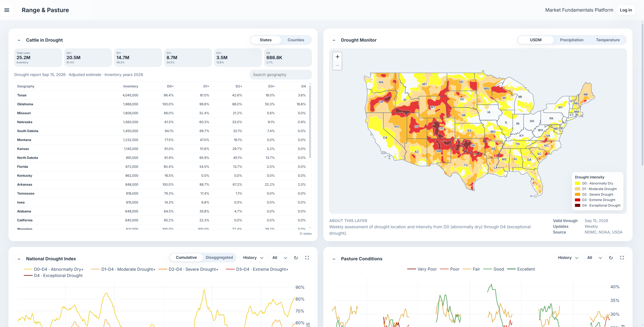644x327 pixels.
Task: Open the All range dropdown in Pasture Conditions
Action: tap(594, 258)
